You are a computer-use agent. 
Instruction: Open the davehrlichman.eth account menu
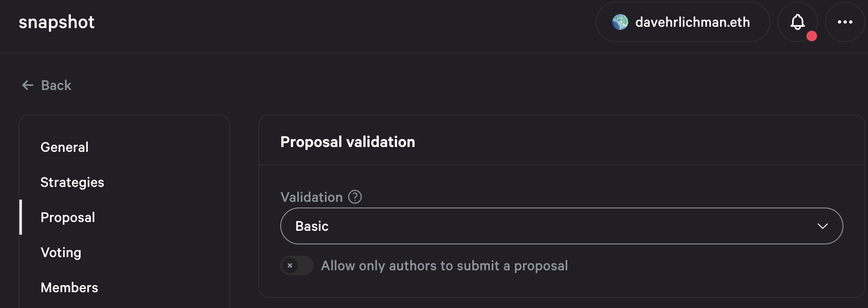(x=692, y=22)
